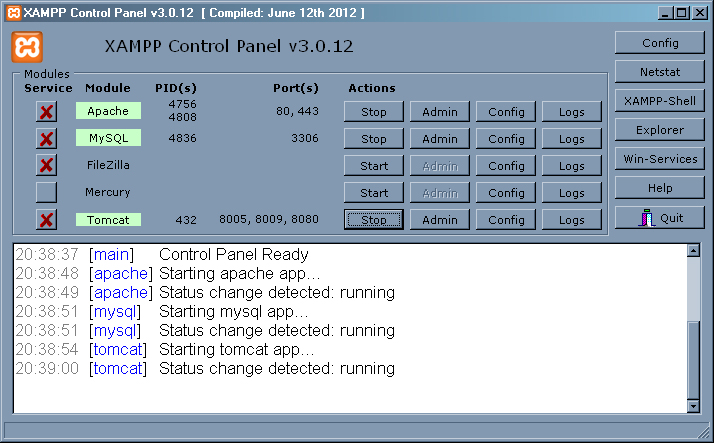Screen dimensions: 714x443
Task: Click log line "Starting apache app..."
Action: point(240,274)
